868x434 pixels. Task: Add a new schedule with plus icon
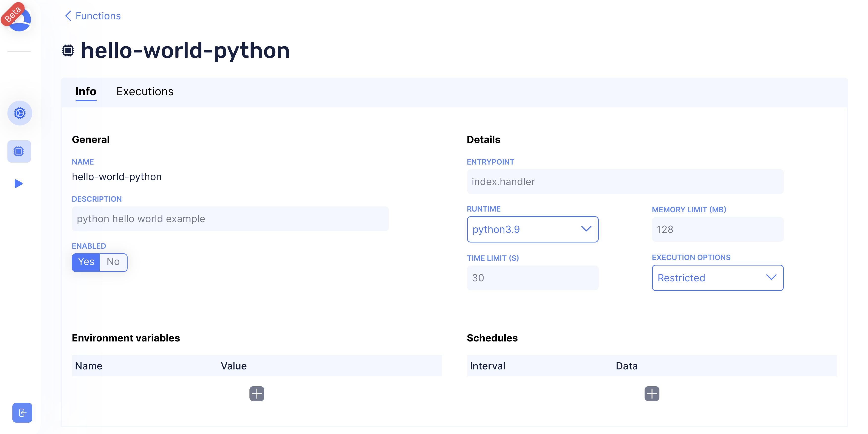(x=652, y=394)
